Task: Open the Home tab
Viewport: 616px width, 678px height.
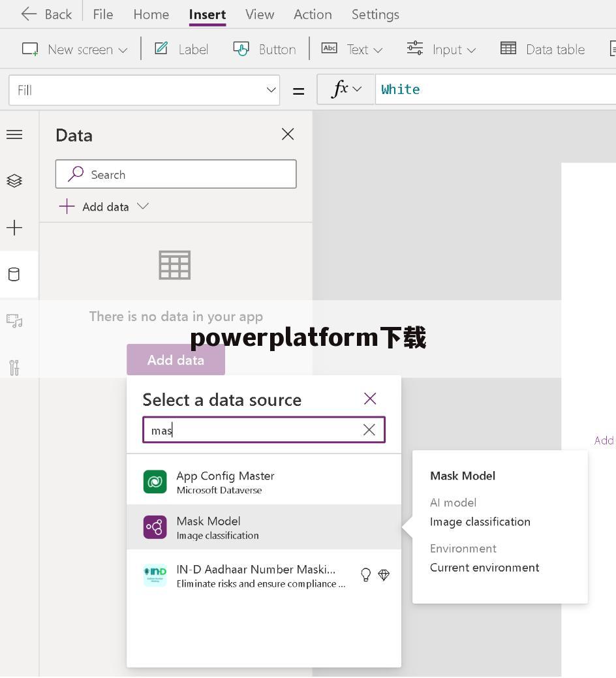Action: pos(151,14)
